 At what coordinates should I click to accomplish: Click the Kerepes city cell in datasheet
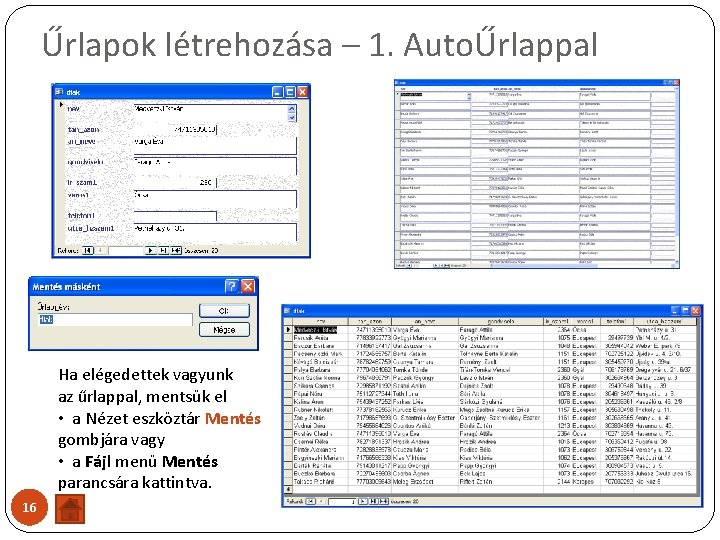coord(585,482)
